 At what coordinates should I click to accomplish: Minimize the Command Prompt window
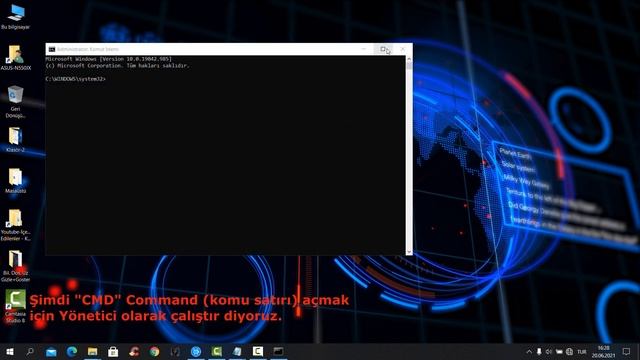tap(364, 49)
